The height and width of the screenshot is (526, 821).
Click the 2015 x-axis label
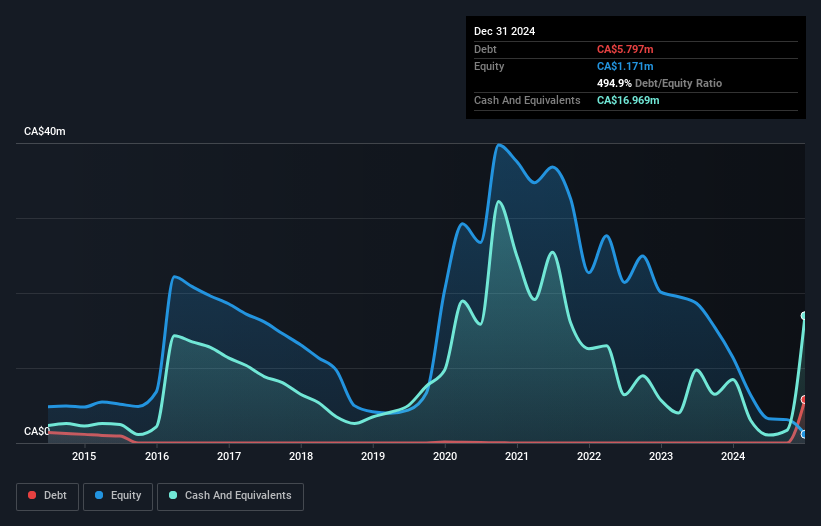(x=84, y=456)
